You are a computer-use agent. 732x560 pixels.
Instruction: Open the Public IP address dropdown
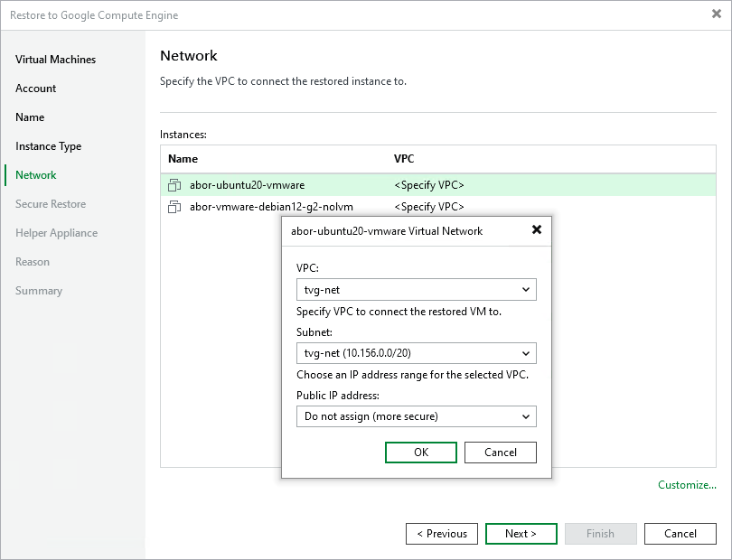pyautogui.click(x=417, y=416)
